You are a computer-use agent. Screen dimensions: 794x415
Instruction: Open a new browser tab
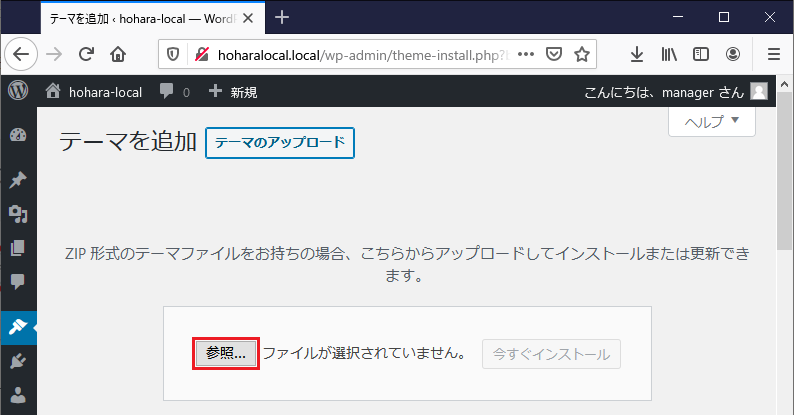(282, 17)
